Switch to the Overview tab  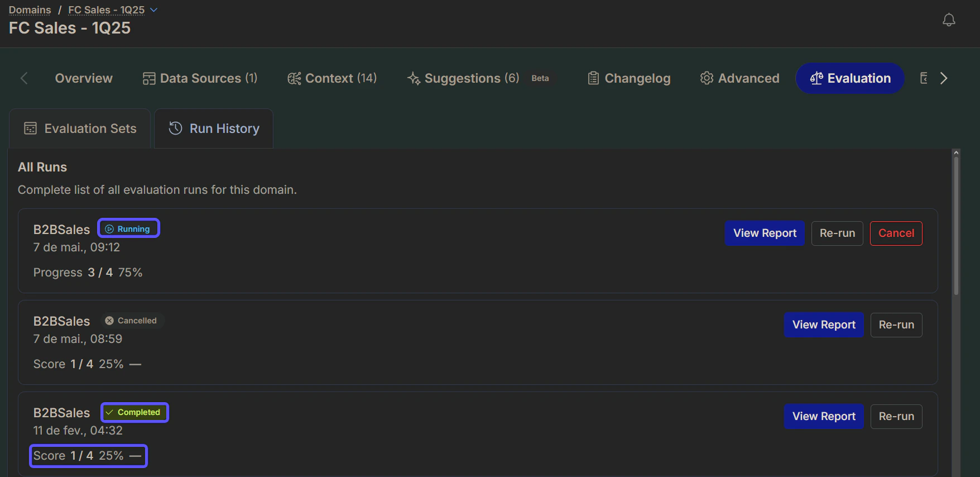click(x=84, y=78)
